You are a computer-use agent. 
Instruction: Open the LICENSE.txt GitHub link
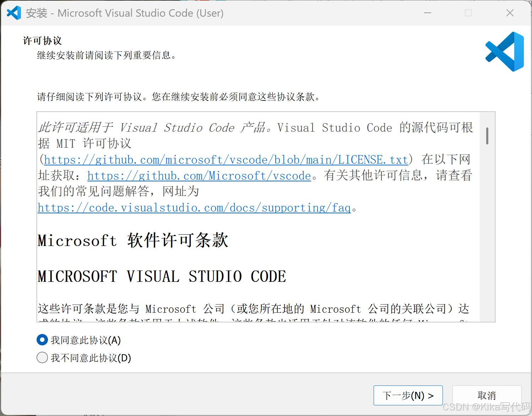tap(226, 160)
